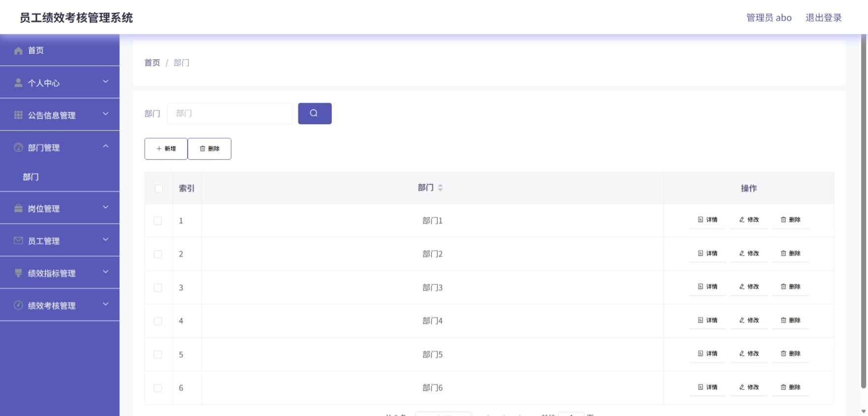Open 岗位管理 menu label

[x=44, y=209]
